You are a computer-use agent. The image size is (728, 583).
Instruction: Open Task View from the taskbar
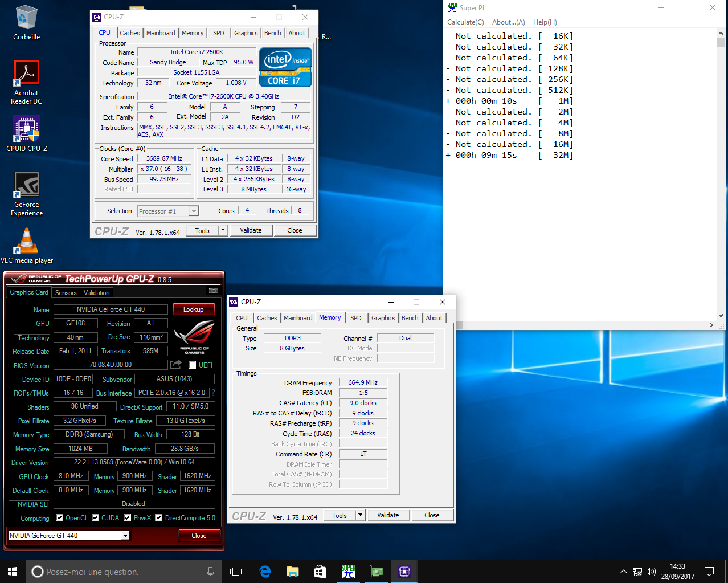tap(236, 571)
